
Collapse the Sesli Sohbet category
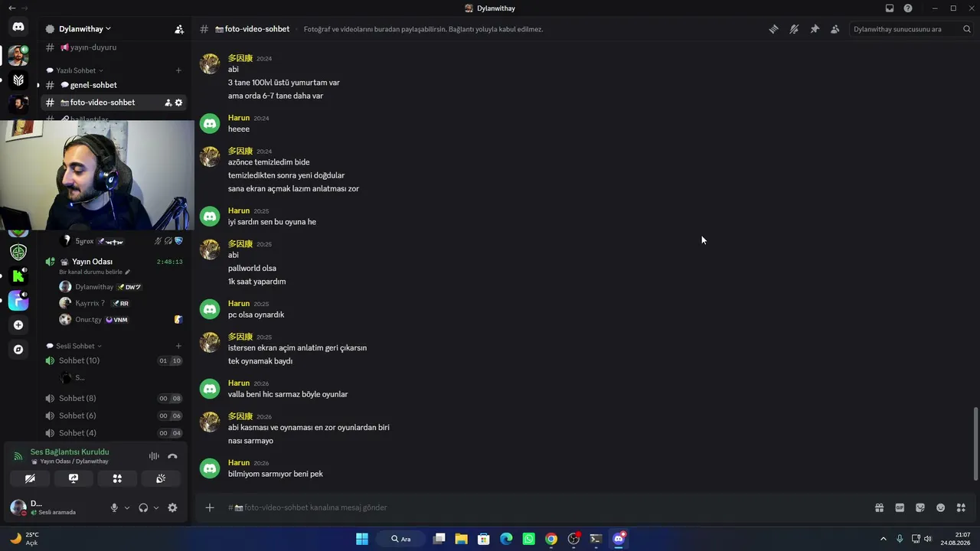pos(74,346)
